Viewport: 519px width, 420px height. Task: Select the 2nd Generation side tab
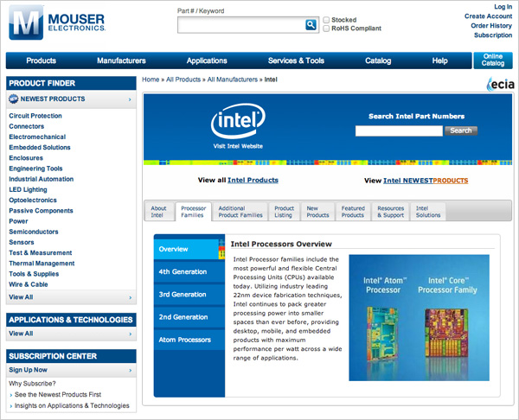[x=189, y=317]
